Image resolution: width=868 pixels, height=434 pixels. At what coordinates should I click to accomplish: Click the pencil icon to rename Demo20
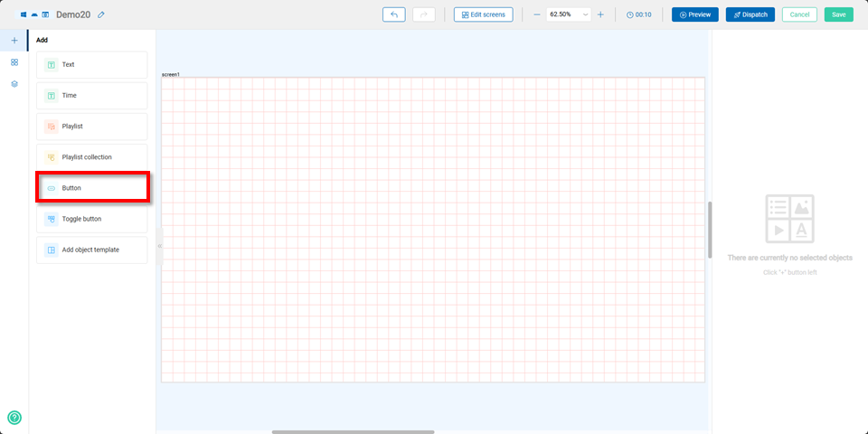[101, 14]
